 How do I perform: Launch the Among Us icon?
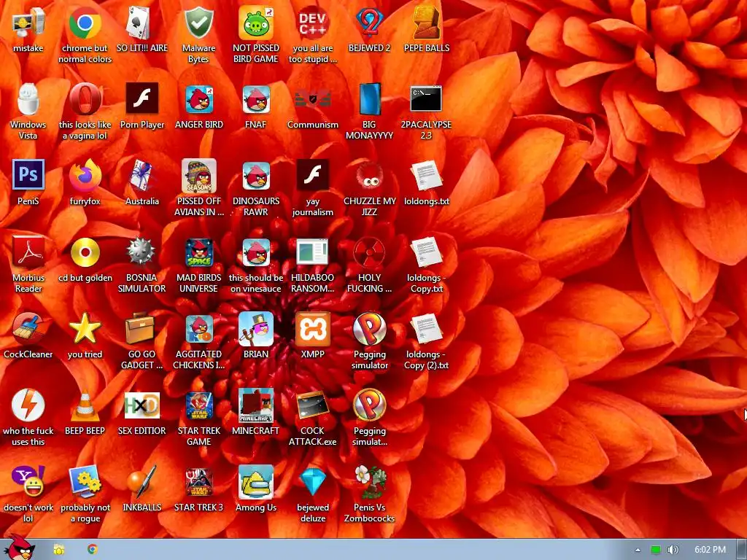click(256, 482)
